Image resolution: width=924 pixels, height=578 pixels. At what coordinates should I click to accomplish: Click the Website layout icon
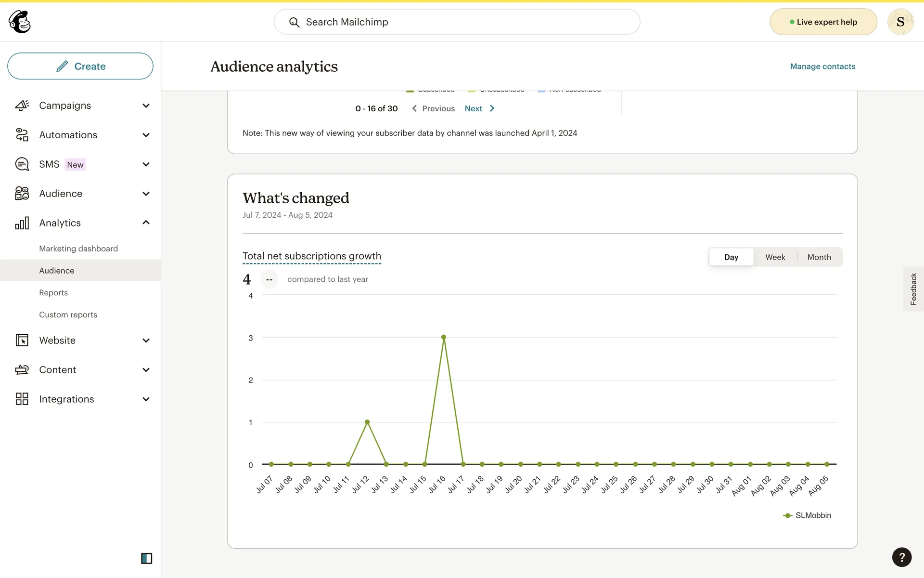[22, 341]
